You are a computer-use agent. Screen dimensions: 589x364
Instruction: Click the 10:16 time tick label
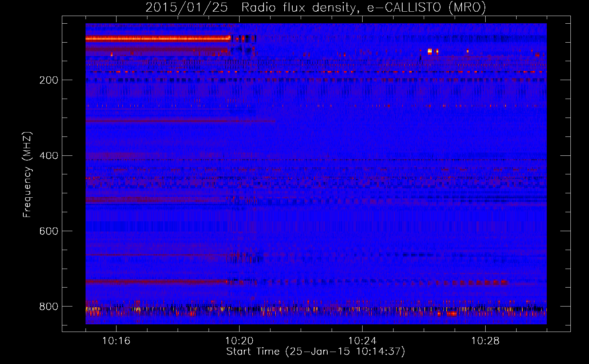116,341
